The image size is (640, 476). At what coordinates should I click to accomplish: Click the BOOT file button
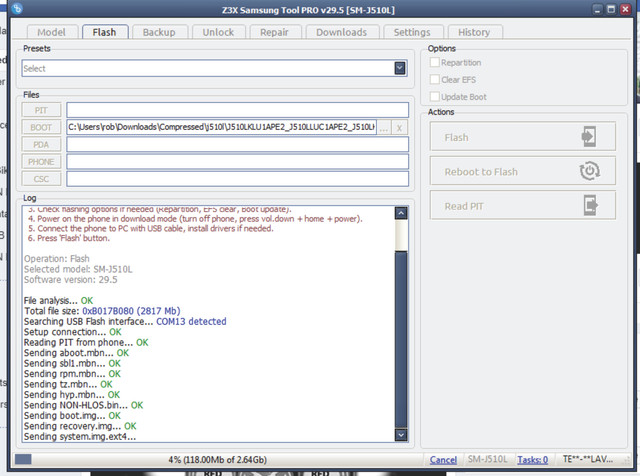41,127
